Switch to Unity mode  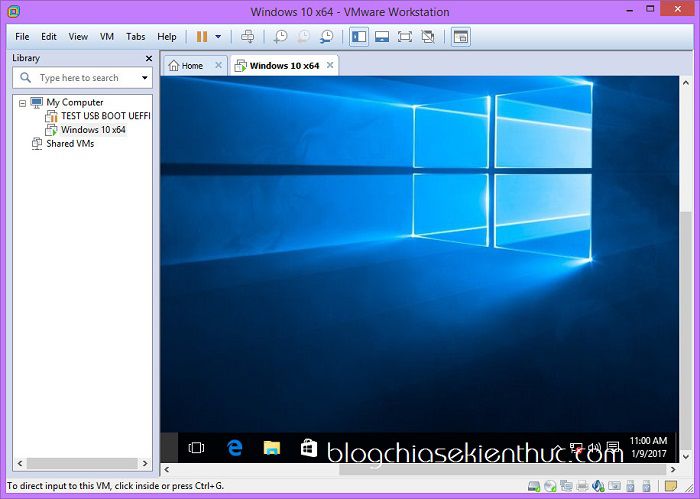click(x=428, y=37)
